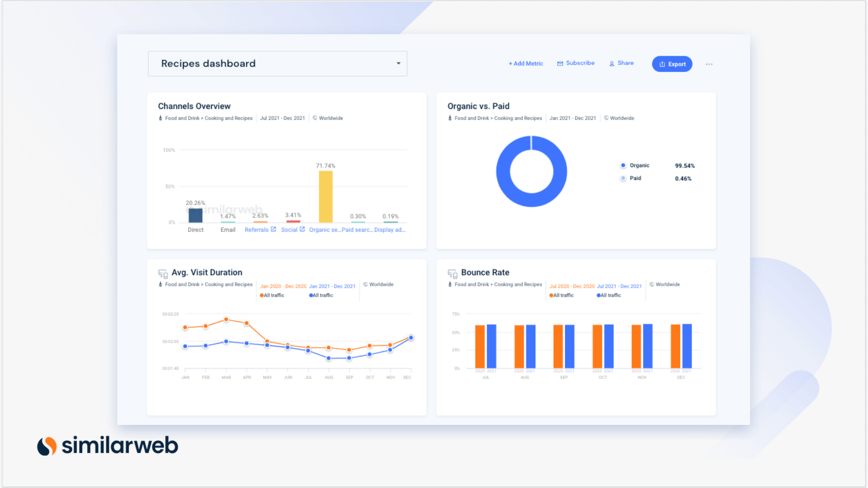Viewport: 868px width, 488px height.
Task: Click the Paid search channel label
Action: pos(357,230)
